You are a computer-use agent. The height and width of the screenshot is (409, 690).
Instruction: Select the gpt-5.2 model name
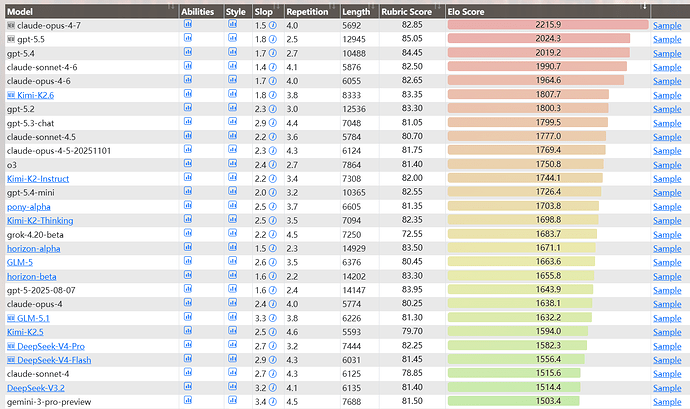tap(20, 109)
